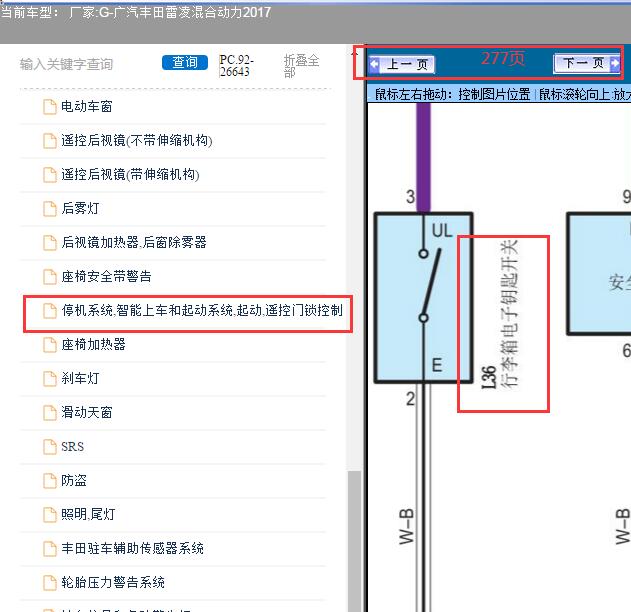
Task: Click the 行李箱电子钥匙开关 label in diagram
Action: [x=509, y=314]
